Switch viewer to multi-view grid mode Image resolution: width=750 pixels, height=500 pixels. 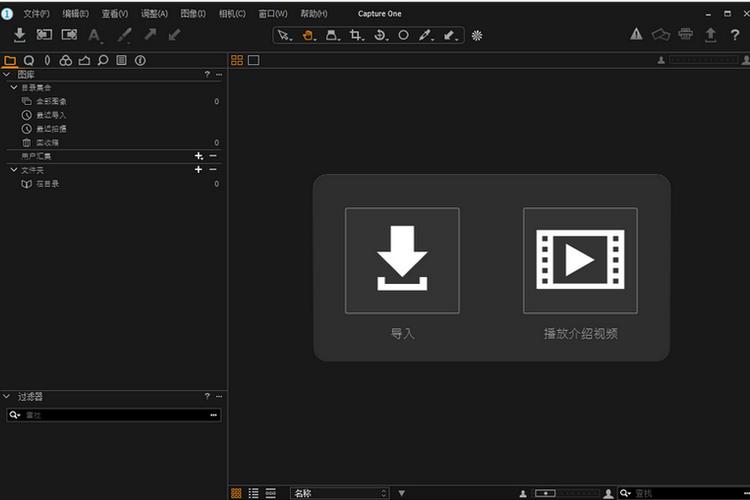tap(237, 60)
